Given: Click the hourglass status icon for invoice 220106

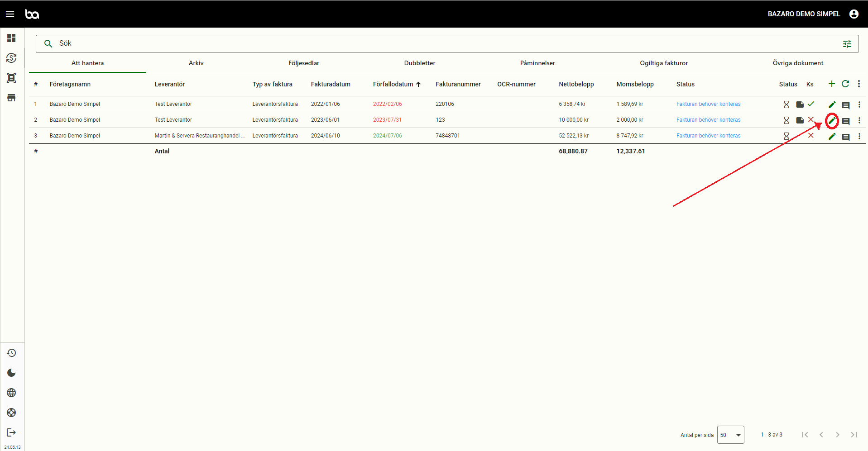Looking at the screenshot, I should pyautogui.click(x=786, y=104).
